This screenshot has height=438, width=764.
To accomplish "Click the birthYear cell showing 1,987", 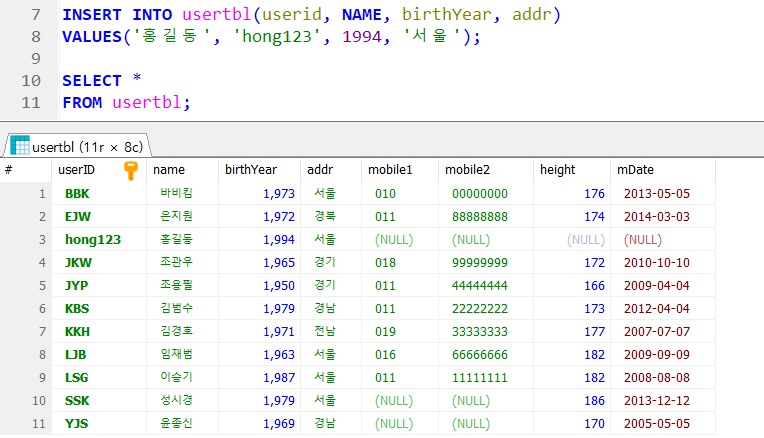I will coord(279,378).
